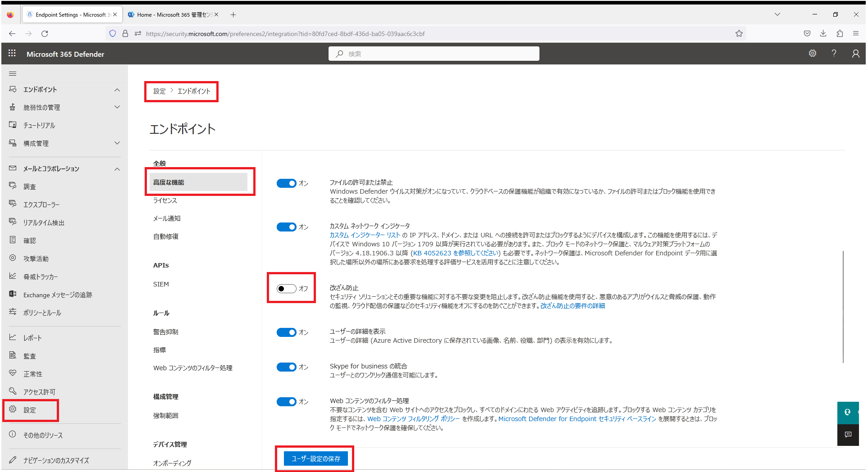Open the Web コンテンツ フィルタリング ポリシー link
Screen dimensions: 868x472
[x=413, y=419]
